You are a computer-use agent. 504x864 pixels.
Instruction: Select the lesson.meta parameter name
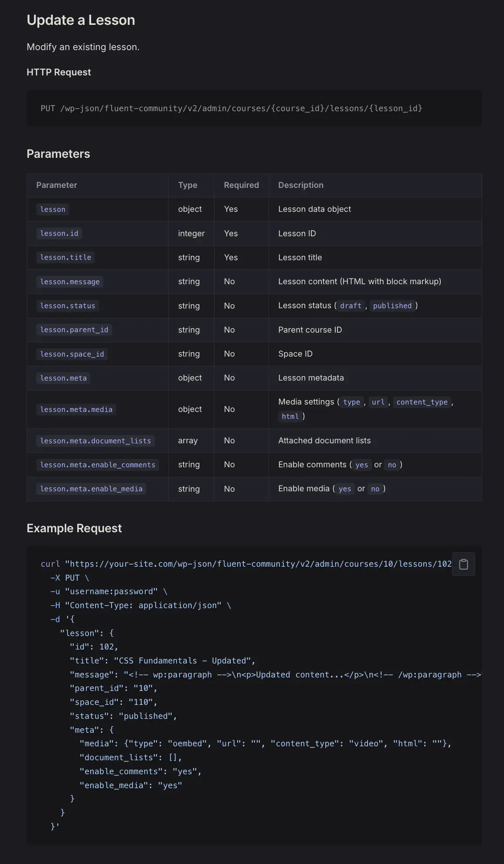pos(64,378)
